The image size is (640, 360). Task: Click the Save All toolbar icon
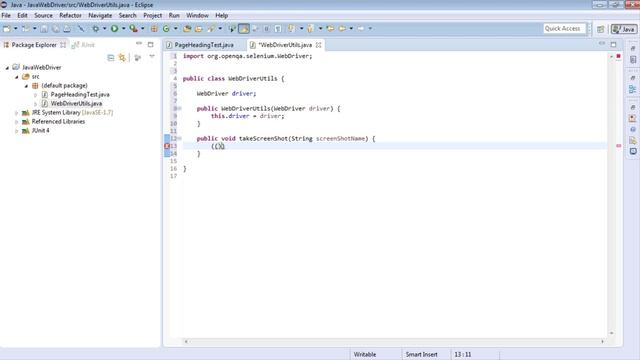click(x=55, y=29)
